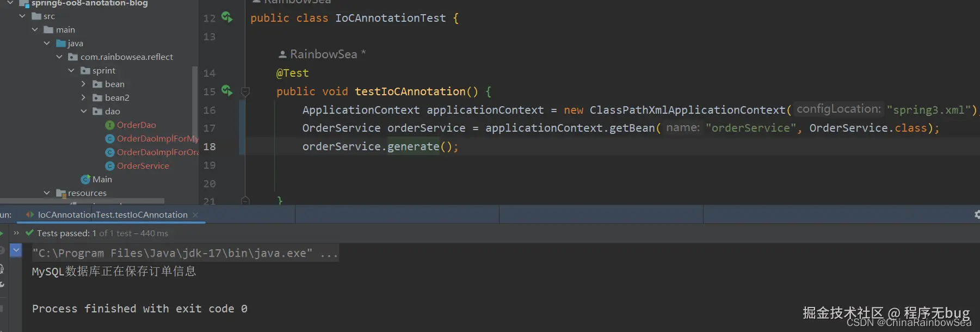The height and width of the screenshot is (332, 980).
Task: Click run test gutter icon on line 15
Action: (227, 91)
